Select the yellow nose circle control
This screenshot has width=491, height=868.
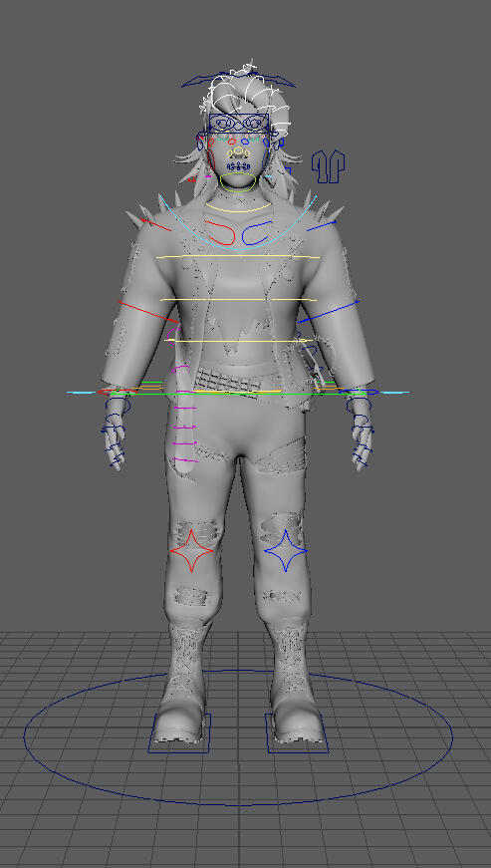(x=238, y=150)
